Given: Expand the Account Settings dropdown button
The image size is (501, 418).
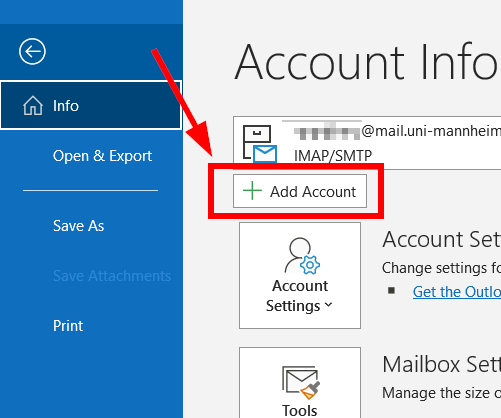Looking at the screenshot, I should pos(300,275).
